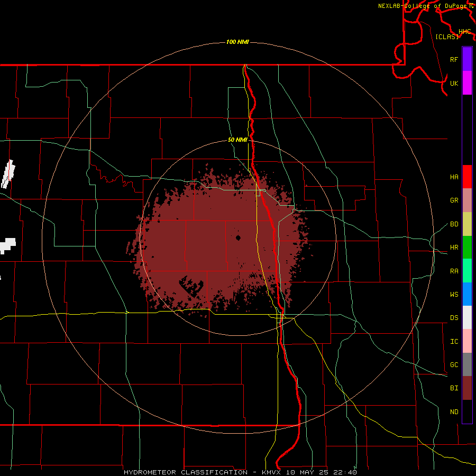Click the UK legend label

pyautogui.click(x=454, y=83)
